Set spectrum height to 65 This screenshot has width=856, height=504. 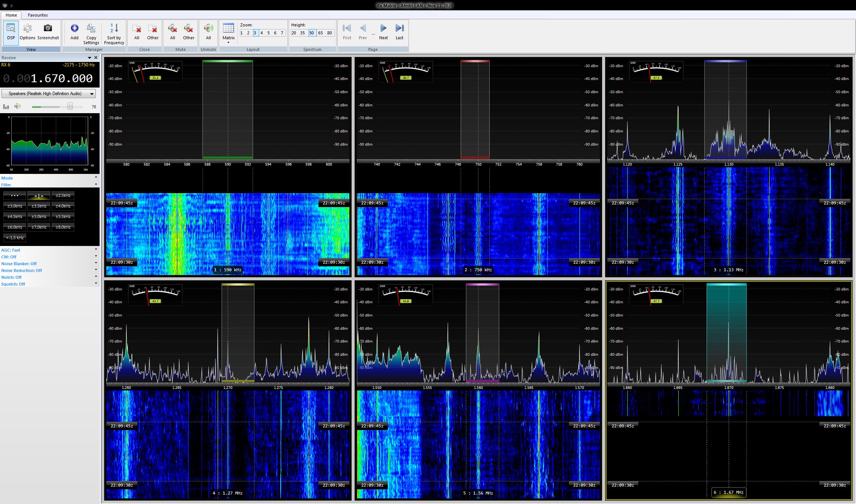(320, 33)
